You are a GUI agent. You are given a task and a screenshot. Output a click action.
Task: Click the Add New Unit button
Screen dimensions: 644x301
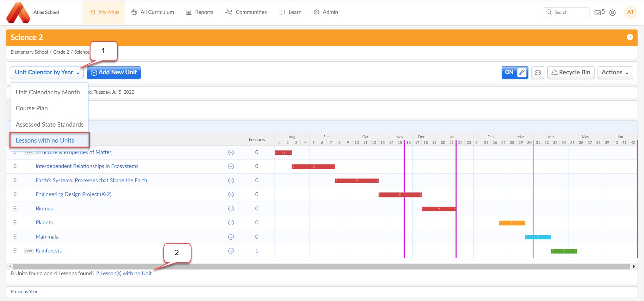(114, 72)
